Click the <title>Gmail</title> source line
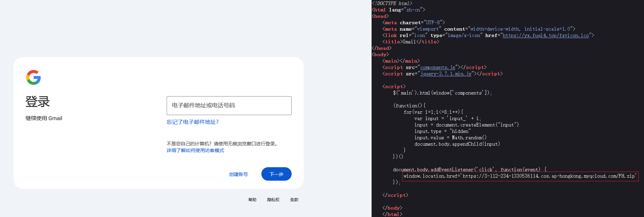Screen dimensions: 644x217 411,42
